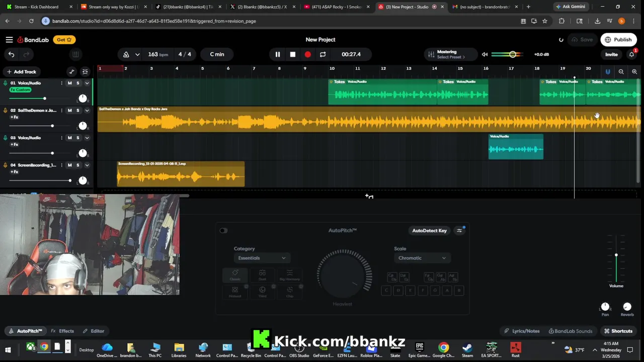Screen dimensions: 644x362
Task: Open the virtual keyboard piano icon
Action: coord(75,54)
